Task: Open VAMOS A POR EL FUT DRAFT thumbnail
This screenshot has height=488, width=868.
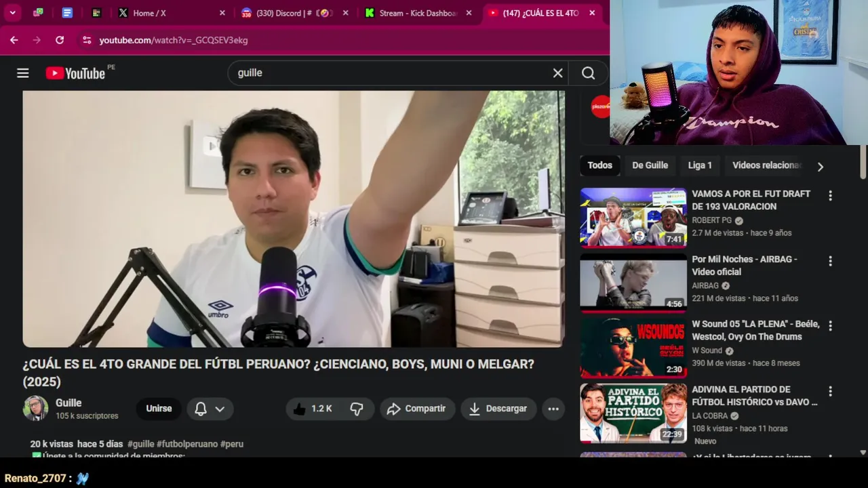Action: pyautogui.click(x=633, y=218)
